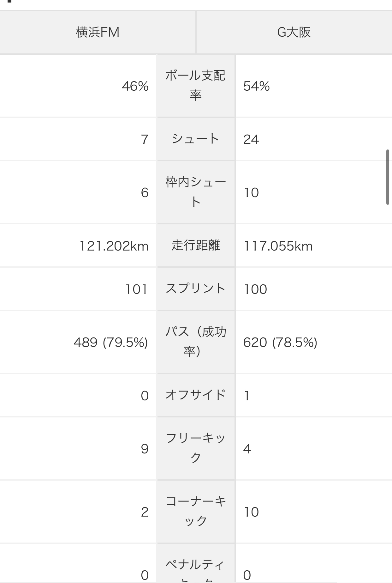
Task: Click the パス(成功率) stat label
Action: coord(196,342)
